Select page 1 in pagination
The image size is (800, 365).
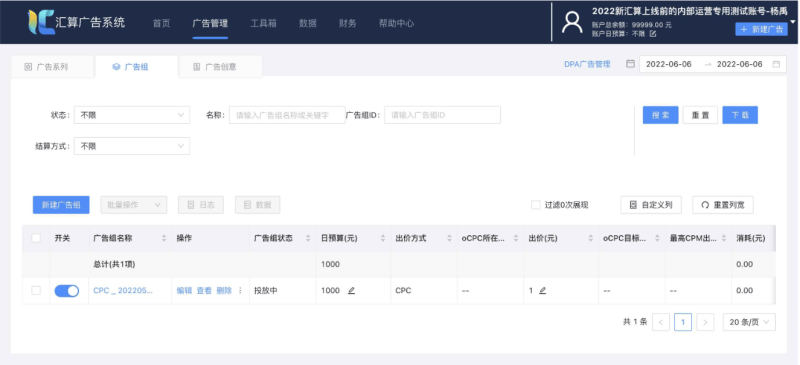coord(683,322)
